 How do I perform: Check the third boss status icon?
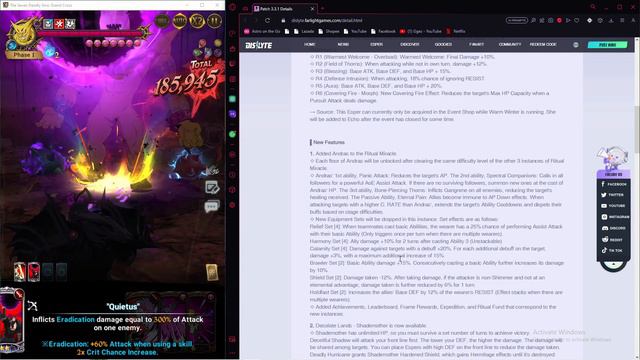[x=70, y=24]
